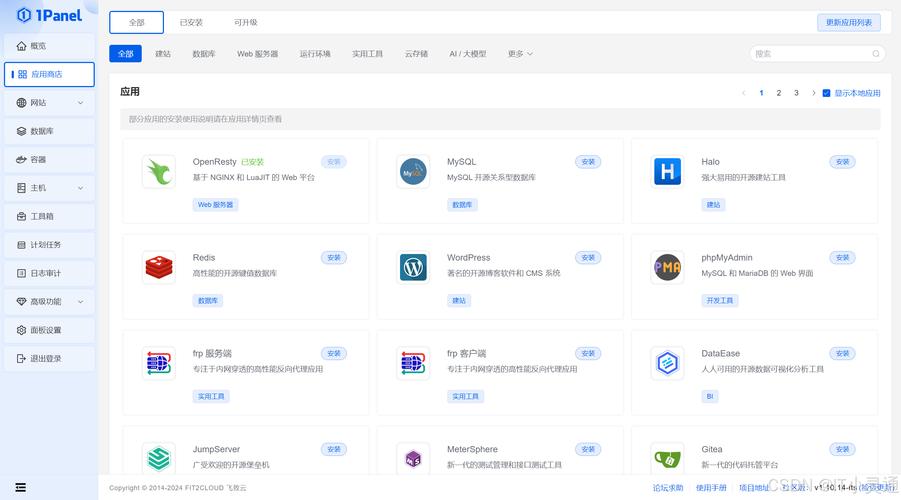
Task: Click the frp 客户端 app icon
Action: coord(413,363)
